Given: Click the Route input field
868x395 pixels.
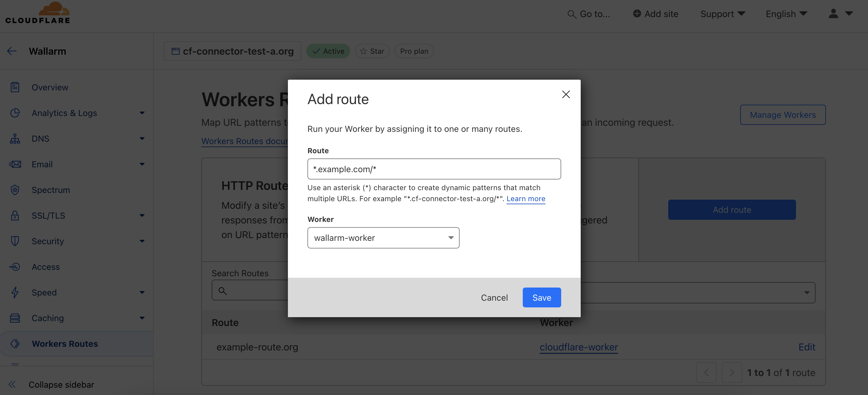Looking at the screenshot, I should (434, 169).
